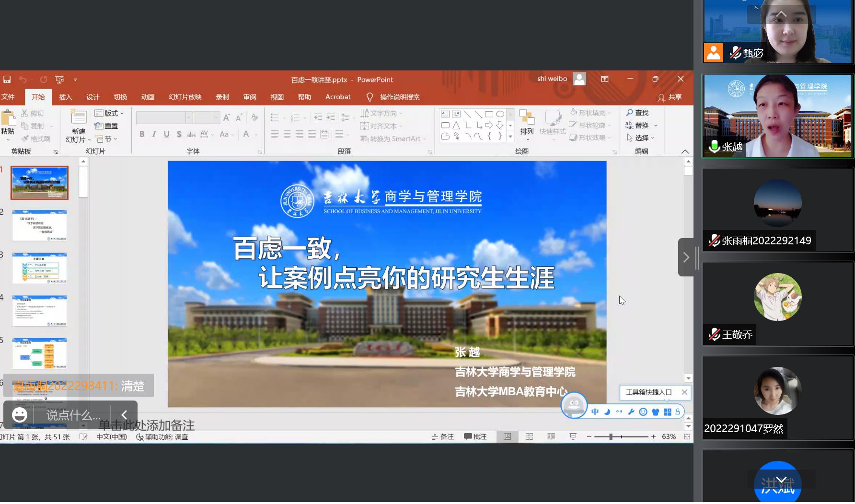Open the Select (选择) dropdown
Image resolution: width=855 pixels, height=504 pixels.
point(640,138)
